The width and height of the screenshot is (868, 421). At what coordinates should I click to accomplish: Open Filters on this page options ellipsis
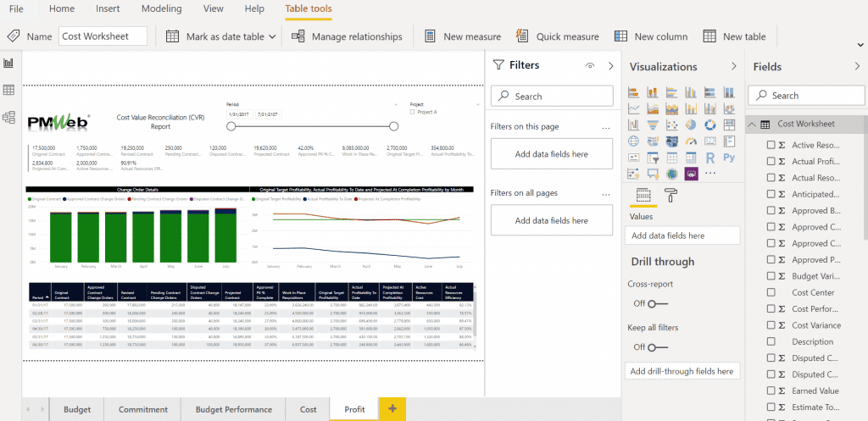(x=606, y=127)
